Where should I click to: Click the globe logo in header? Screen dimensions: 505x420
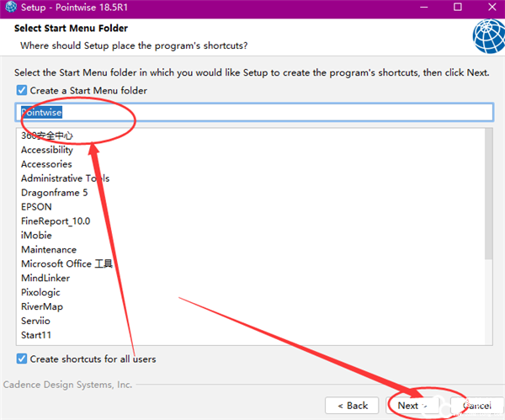pyautogui.click(x=489, y=36)
